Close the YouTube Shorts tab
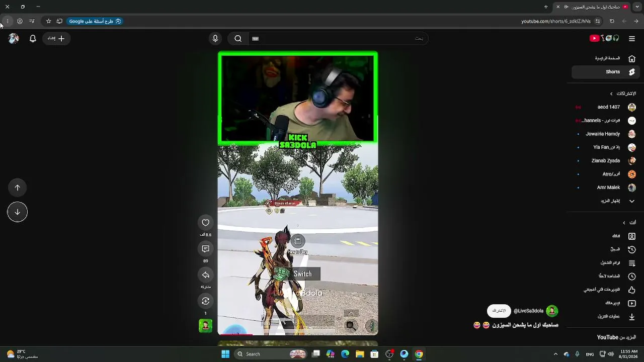 point(558,7)
